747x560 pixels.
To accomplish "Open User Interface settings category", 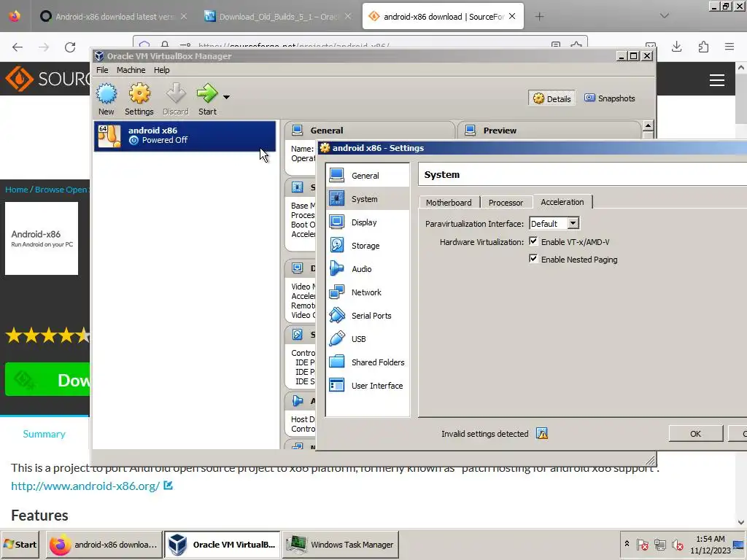I will tap(368, 385).
